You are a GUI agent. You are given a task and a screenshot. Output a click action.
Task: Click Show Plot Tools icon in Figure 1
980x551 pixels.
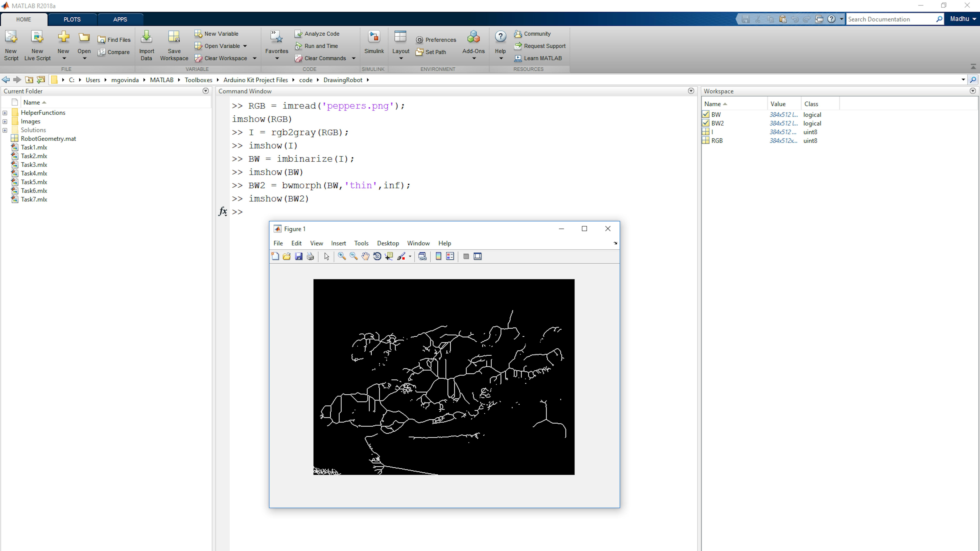[x=478, y=256]
